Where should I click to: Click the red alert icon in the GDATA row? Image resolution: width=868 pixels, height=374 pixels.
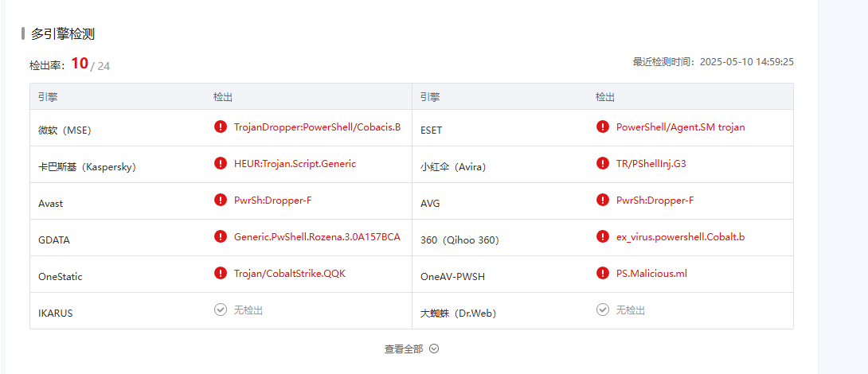click(221, 236)
